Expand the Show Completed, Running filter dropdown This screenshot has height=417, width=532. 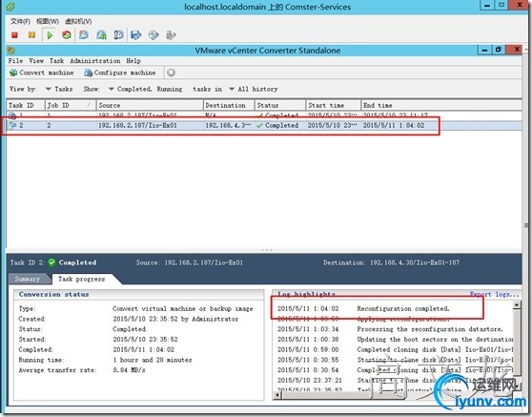point(146,89)
